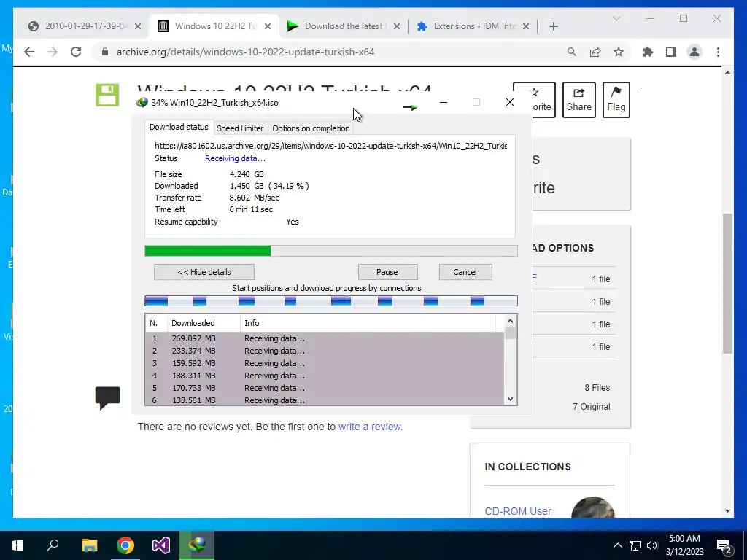This screenshot has height=560, width=747.
Task: Click the Hide details button
Action: (x=204, y=272)
